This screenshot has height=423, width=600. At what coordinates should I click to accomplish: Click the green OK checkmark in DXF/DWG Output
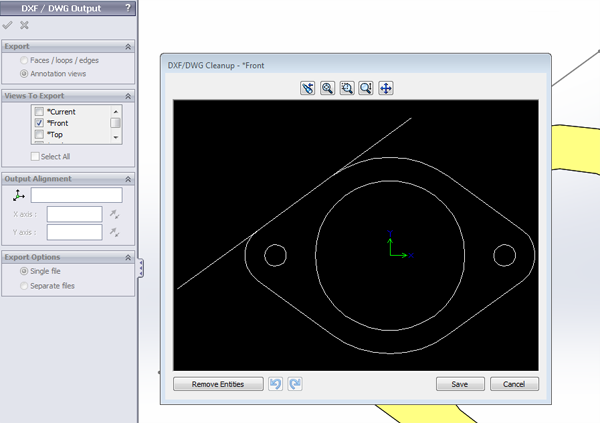[7, 25]
